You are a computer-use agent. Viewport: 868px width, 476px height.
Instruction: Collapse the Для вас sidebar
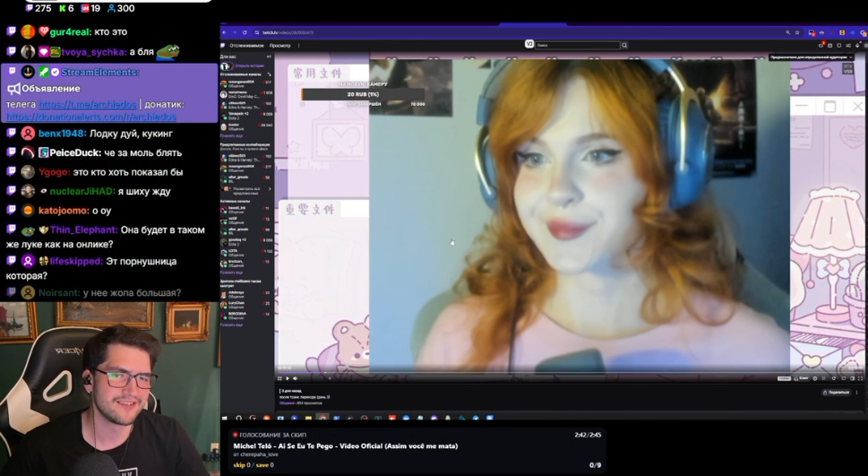tap(269, 56)
